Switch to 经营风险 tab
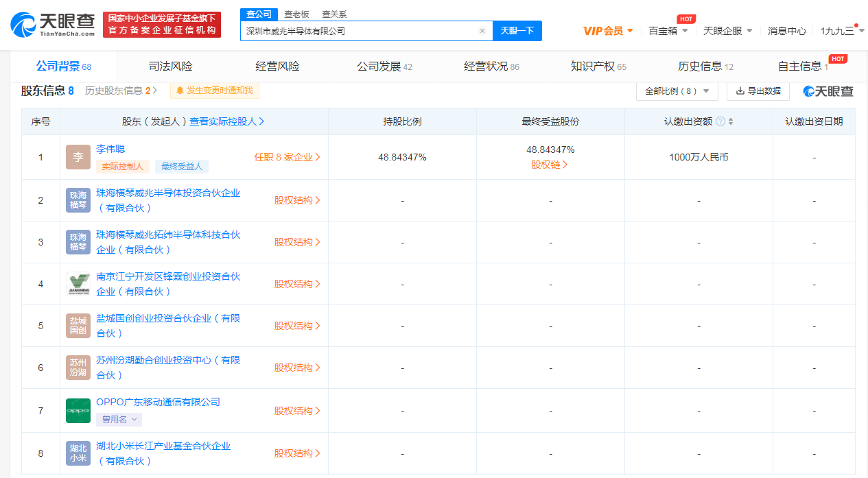The image size is (868, 478). [277, 67]
